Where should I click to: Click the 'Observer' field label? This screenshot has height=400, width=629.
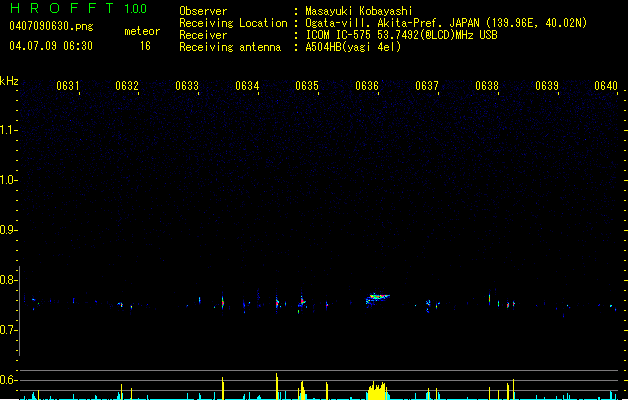pos(203,11)
